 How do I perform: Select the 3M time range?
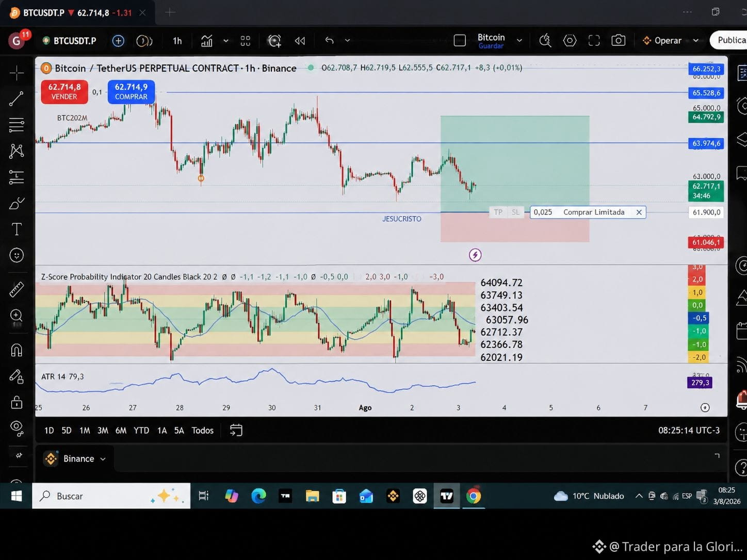pyautogui.click(x=103, y=430)
